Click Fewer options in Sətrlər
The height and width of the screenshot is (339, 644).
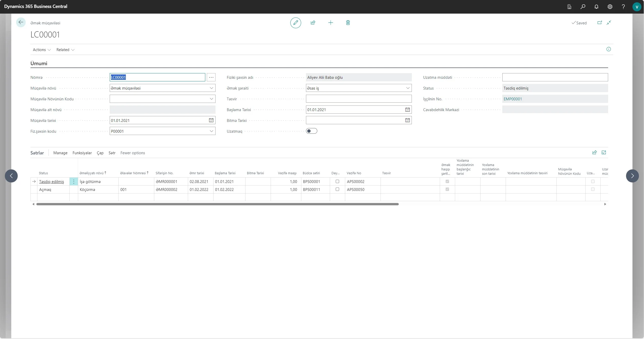pyautogui.click(x=132, y=153)
